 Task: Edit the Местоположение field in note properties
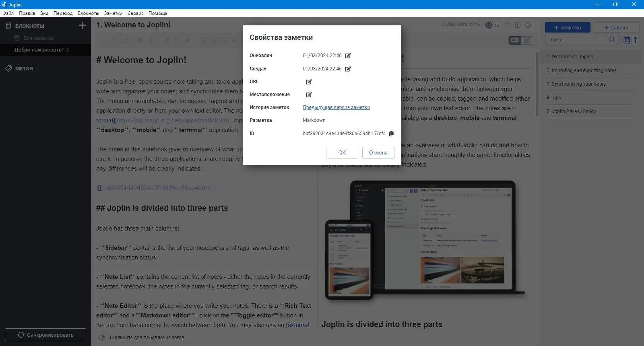pos(309,95)
